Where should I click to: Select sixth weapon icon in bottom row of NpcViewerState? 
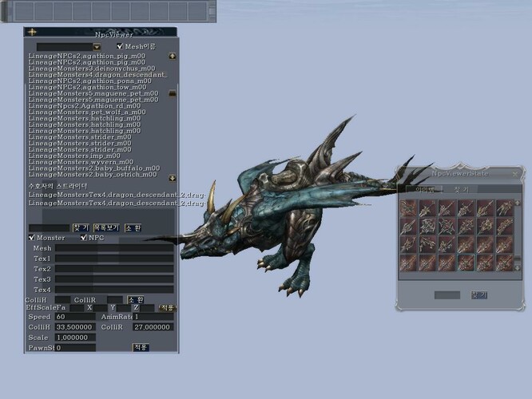(x=505, y=263)
